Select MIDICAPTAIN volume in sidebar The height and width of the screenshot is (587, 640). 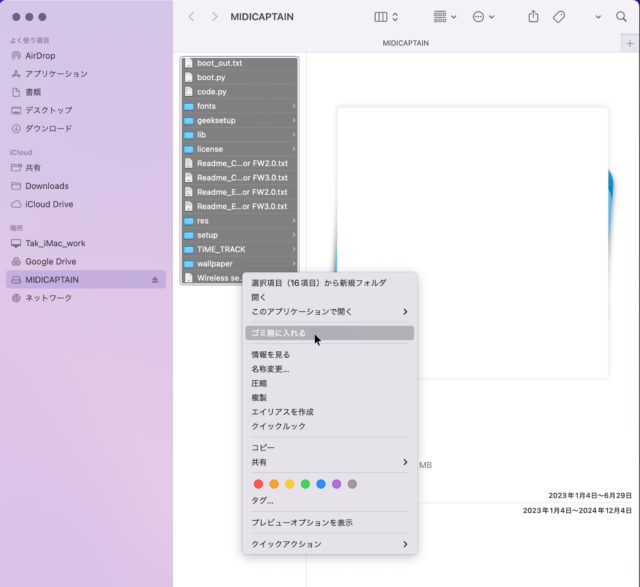pos(86,280)
